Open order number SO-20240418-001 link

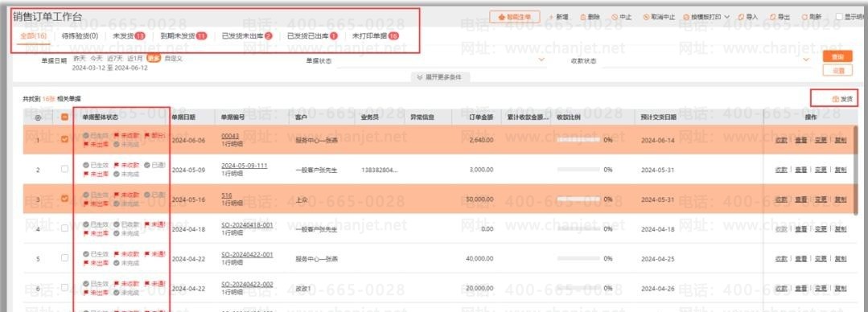coord(247,225)
